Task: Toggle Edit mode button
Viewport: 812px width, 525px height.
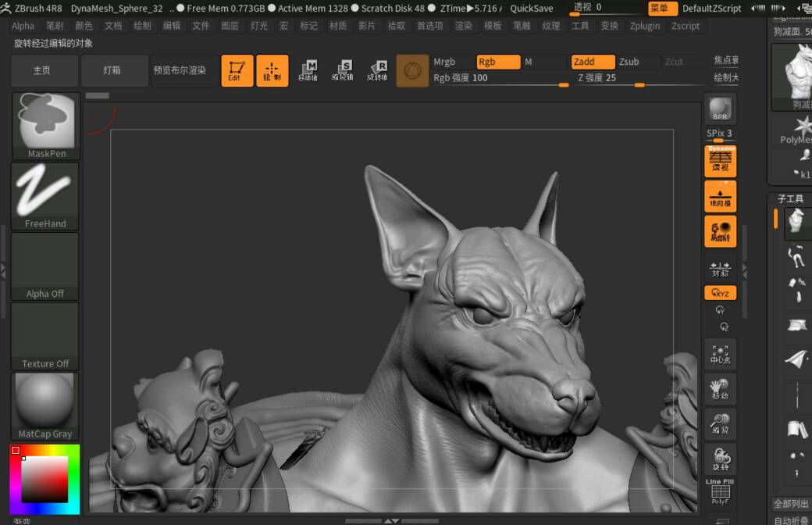Action: (x=237, y=70)
